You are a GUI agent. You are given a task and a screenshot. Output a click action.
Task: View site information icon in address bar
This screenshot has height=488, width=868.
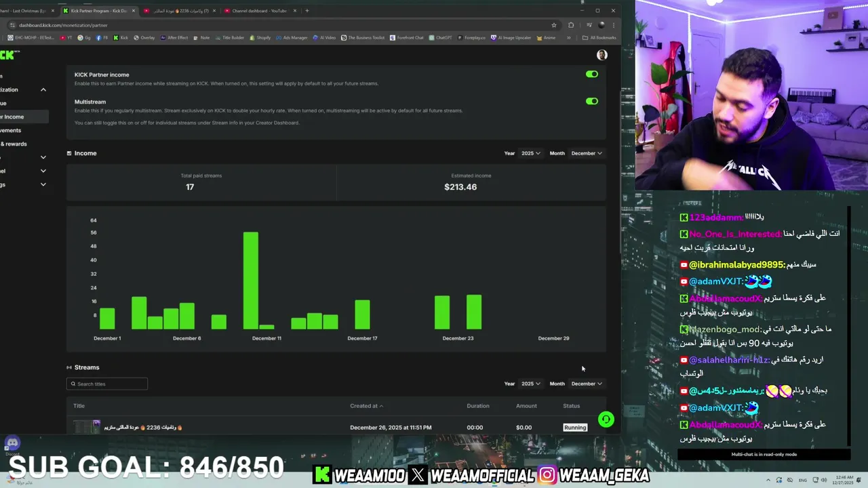click(12, 25)
